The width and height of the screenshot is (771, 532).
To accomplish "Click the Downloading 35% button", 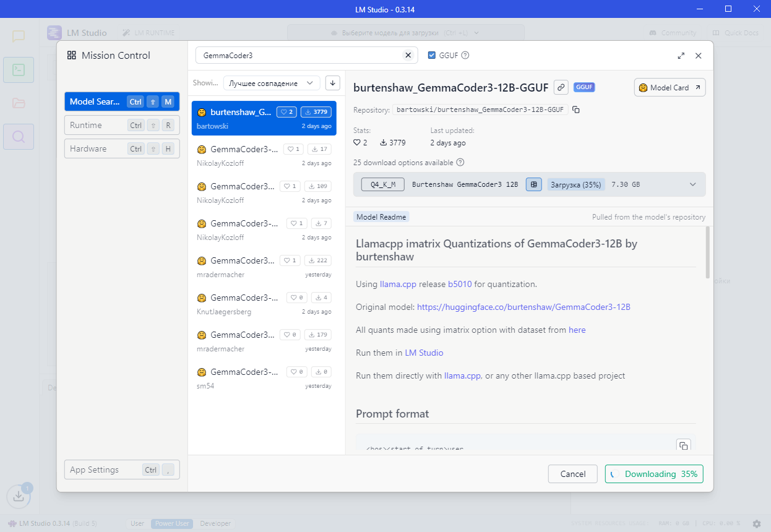I will [x=654, y=474].
